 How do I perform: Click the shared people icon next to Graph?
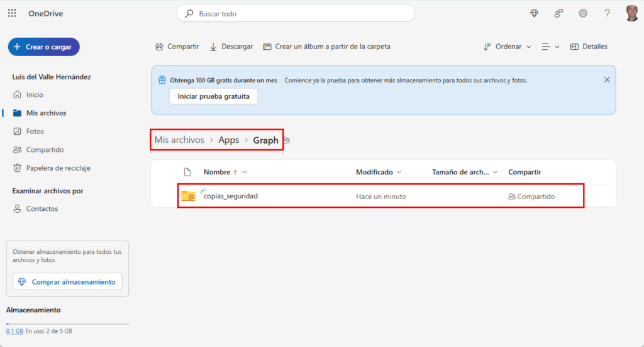coord(287,140)
